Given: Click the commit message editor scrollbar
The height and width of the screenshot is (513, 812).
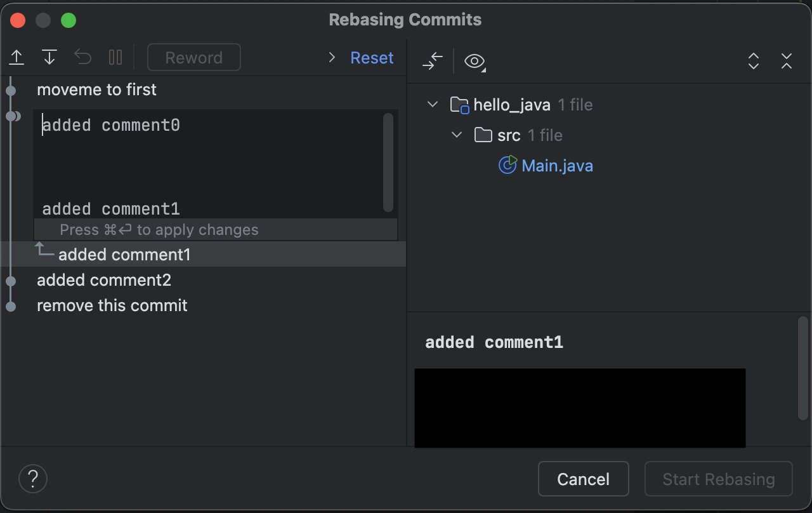Looking at the screenshot, I should click(x=388, y=162).
